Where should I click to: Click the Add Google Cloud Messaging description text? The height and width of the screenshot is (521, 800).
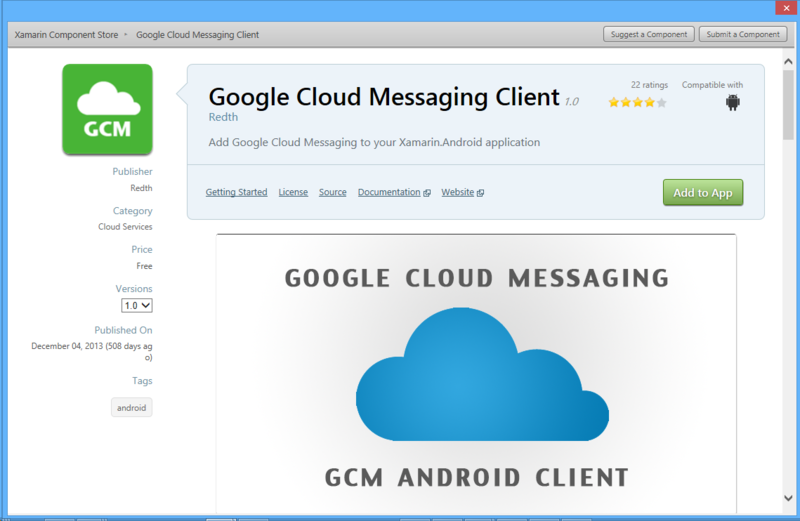374,142
